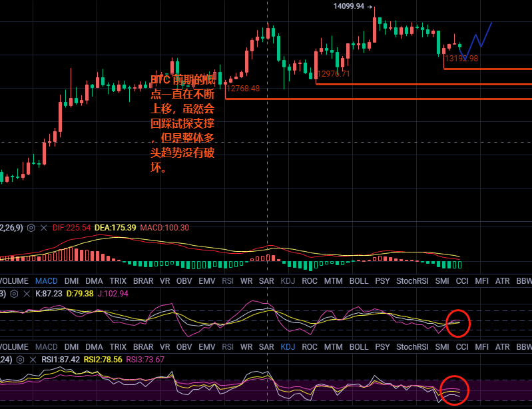Open CCI in the MACD-highlighted tab row
532x409 pixels.
pyautogui.click(x=462, y=281)
